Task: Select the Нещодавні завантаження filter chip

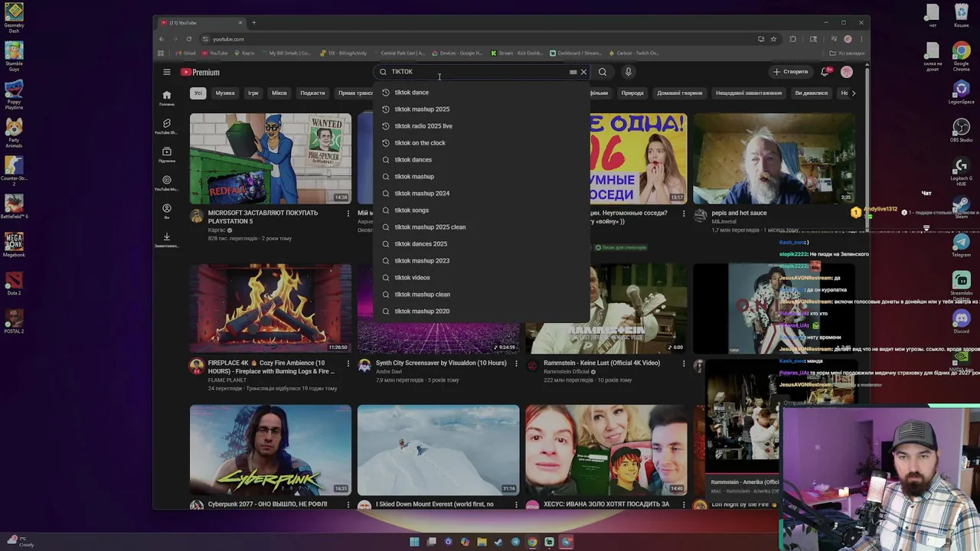Action: click(x=749, y=93)
